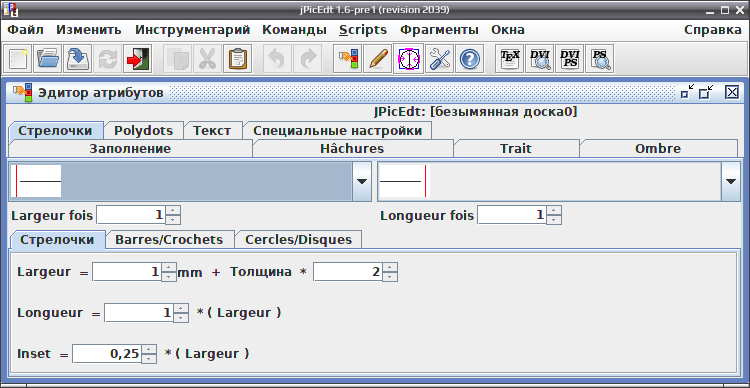Image resolution: width=750 pixels, height=388 pixels.
Task: Click the undo arrow icon
Action: tap(277, 59)
